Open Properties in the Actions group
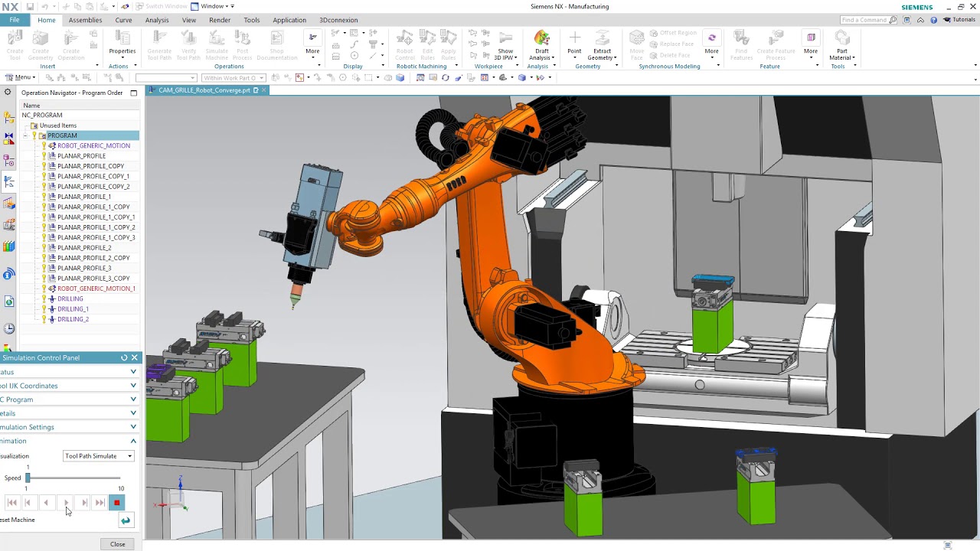Image resolution: width=980 pixels, height=551 pixels. [x=122, y=43]
